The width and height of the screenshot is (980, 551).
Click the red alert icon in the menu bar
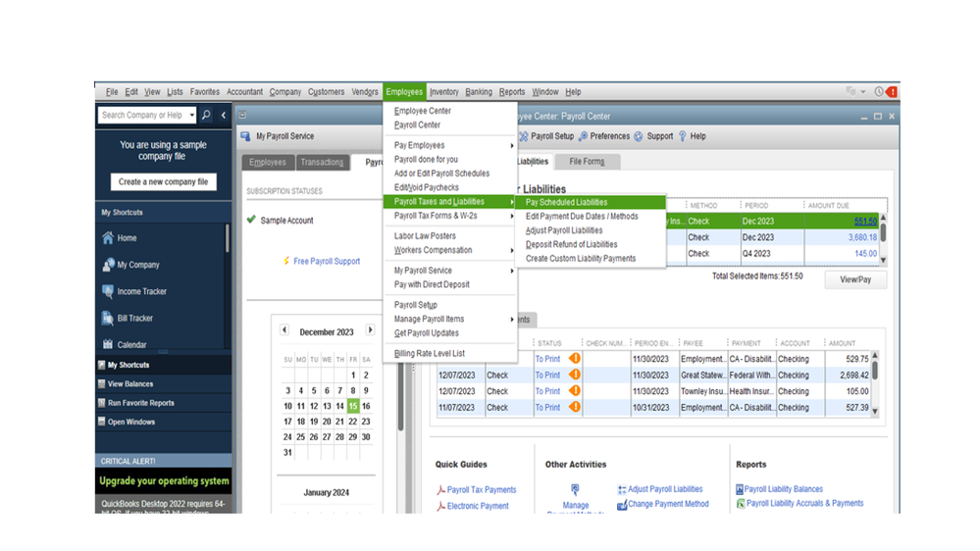pyautogui.click(x=892, y=92)
